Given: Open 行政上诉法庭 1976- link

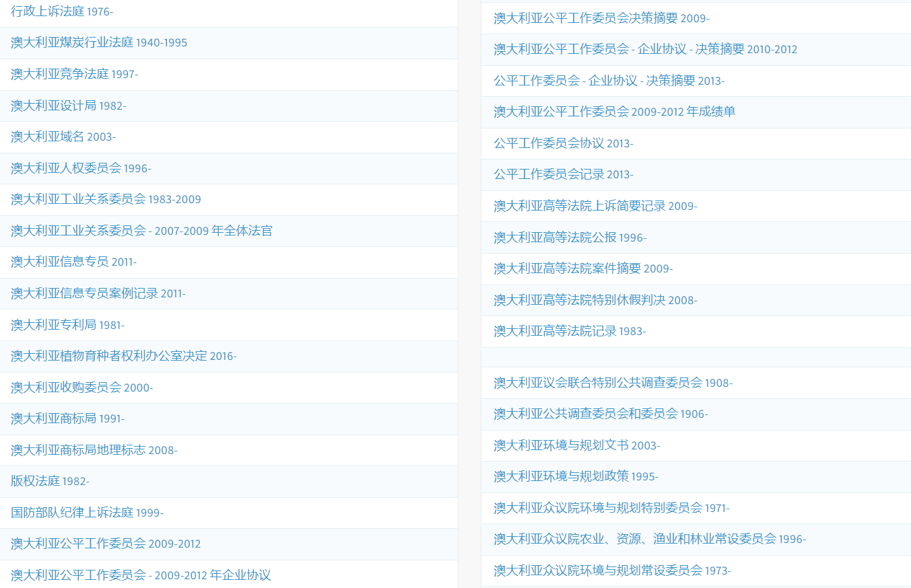Looking at the screenshot, I should tap(62, 11).
